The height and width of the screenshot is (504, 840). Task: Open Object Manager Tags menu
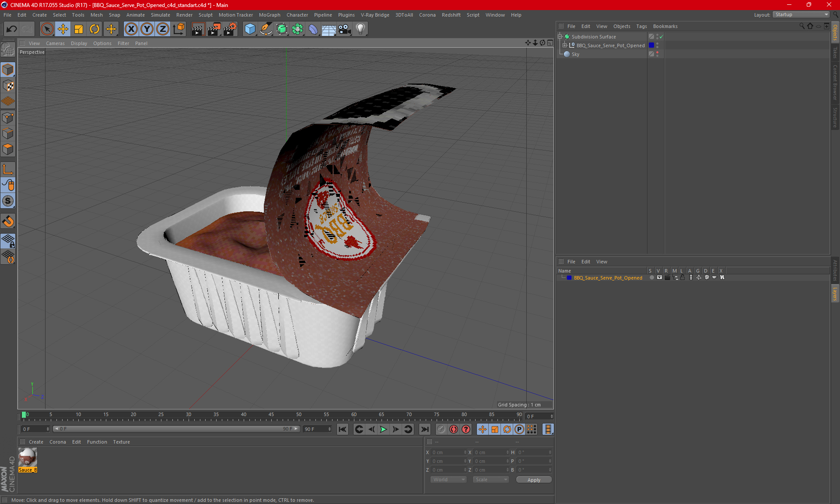pyautogui.click(x=641, y=26)
